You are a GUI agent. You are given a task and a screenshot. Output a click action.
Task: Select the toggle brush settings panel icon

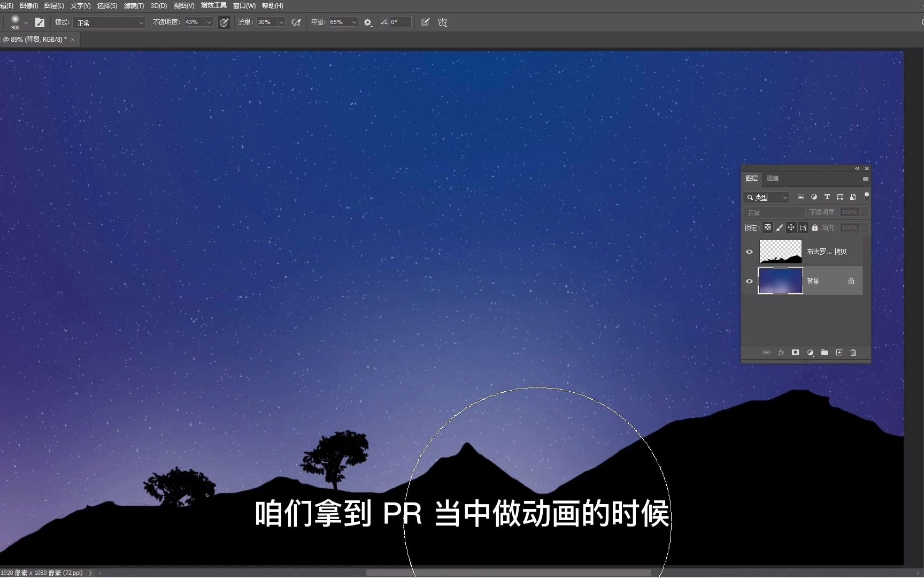[x=40, y=22]
